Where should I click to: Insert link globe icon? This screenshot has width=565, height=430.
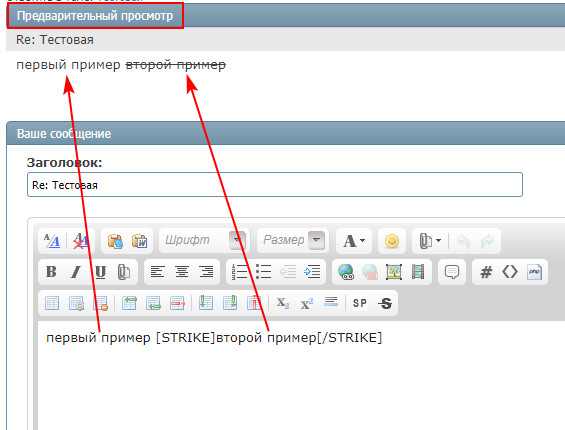pos(346,272)
